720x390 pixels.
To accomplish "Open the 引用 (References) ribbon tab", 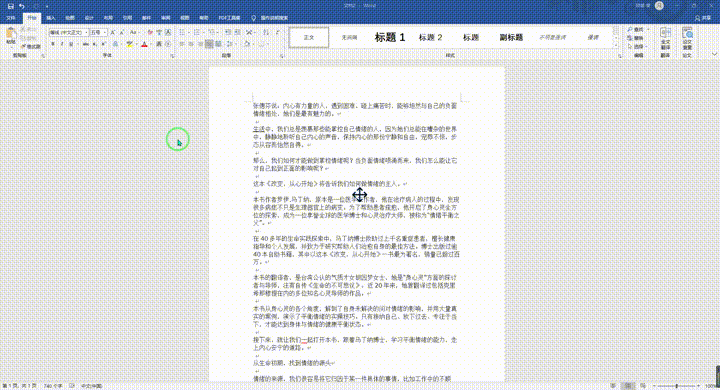I will [x=127, y=18].
